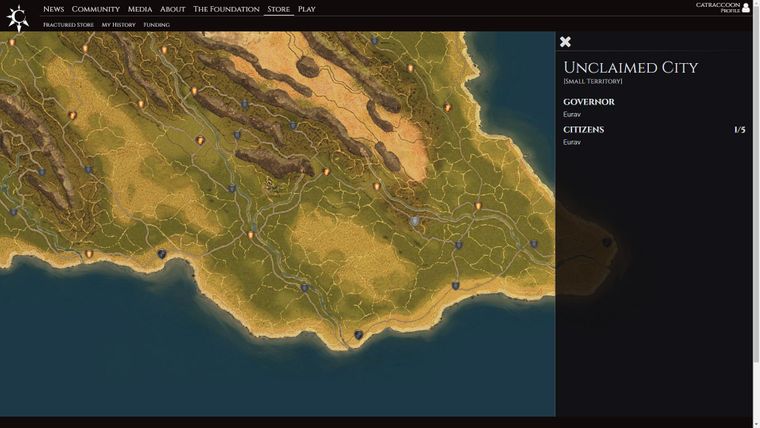Viewport: 760px width, 428px height.
Task: View My History page
Action: [118, 25]
